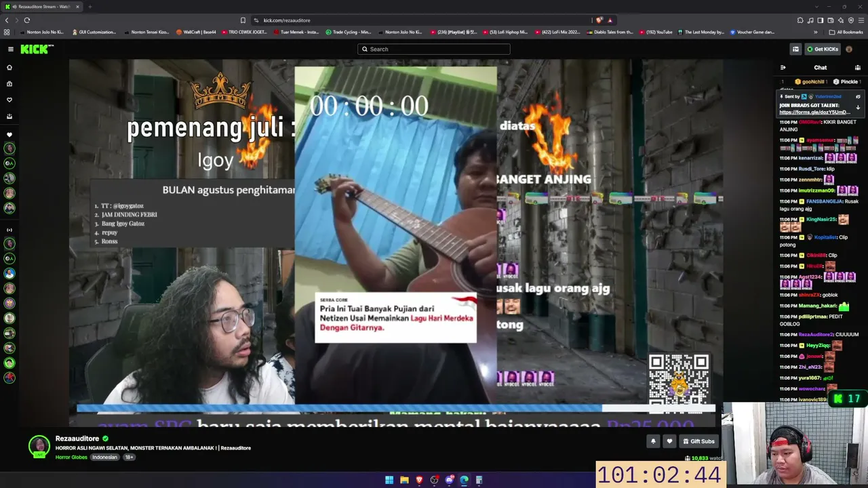This screenshot has width=868, height=488.
Task: Open the chat users icon beside Chat
Action: pyautogui.click(x=858, y=68)
